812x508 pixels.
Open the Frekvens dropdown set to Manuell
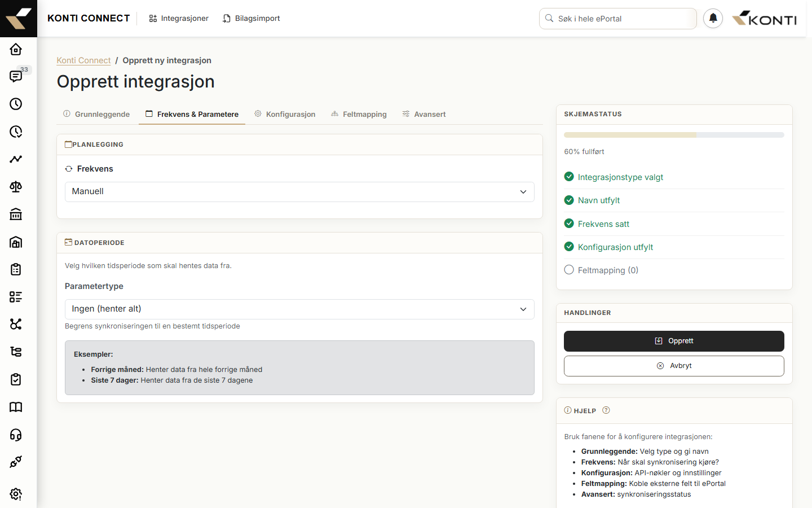(299, 192)
